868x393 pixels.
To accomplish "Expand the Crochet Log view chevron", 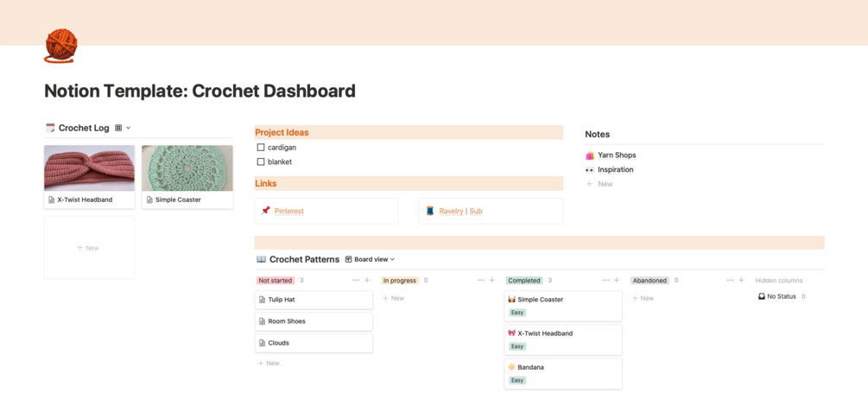I will click(x=129, y=128).
